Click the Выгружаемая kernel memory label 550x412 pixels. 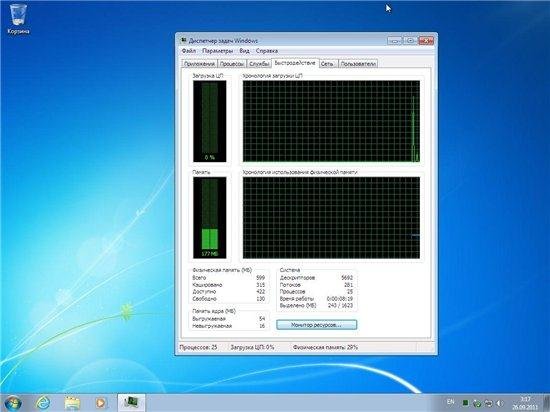[x=209, y=319]
